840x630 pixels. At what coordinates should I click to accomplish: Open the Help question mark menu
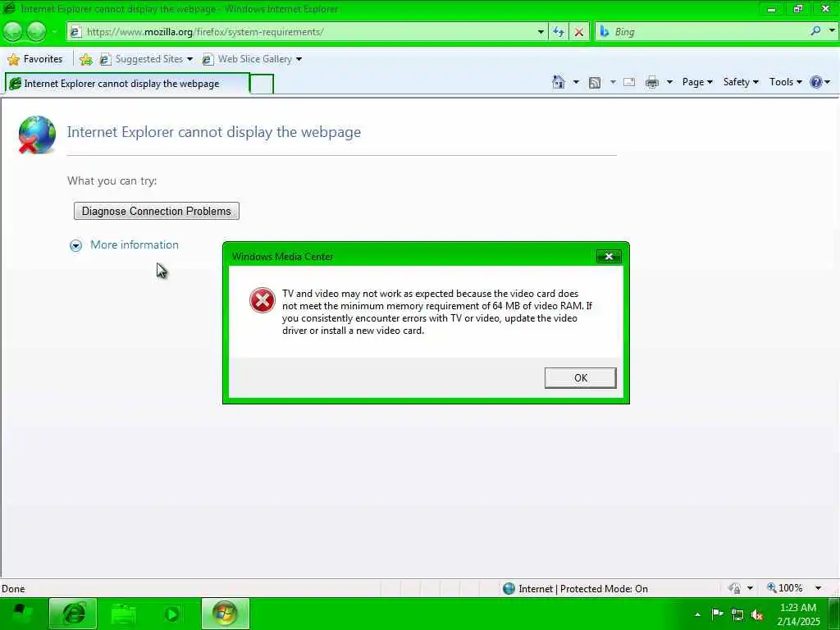[820, 82]
